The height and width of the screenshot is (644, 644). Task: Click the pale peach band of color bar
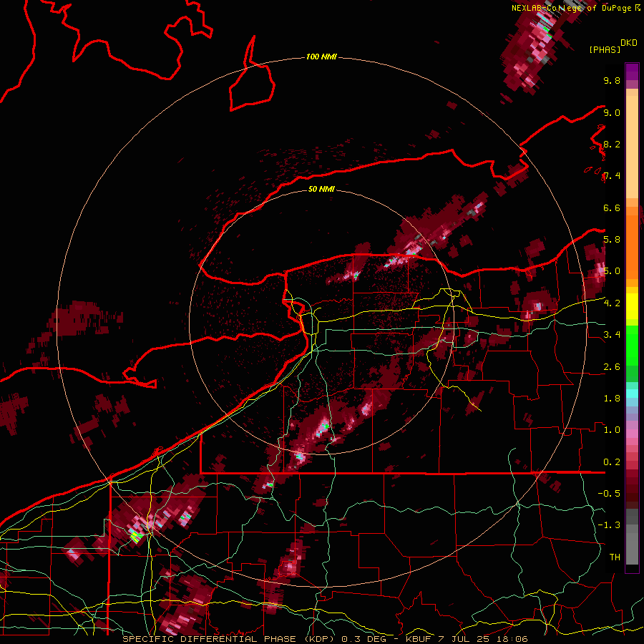click(x=632, y=148)
